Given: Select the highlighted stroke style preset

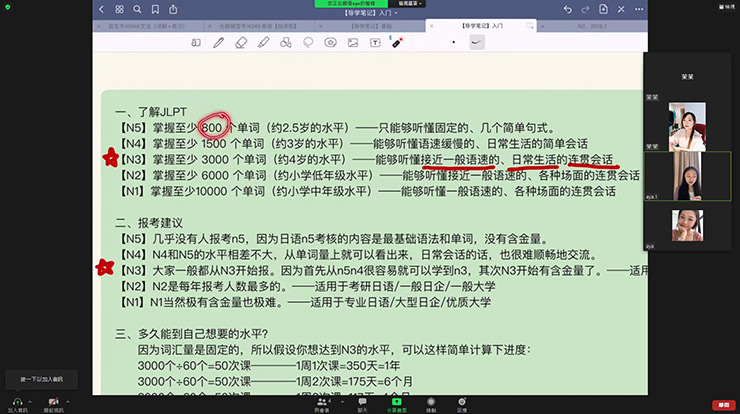Looking at the screenshot, I should [477, 42].
